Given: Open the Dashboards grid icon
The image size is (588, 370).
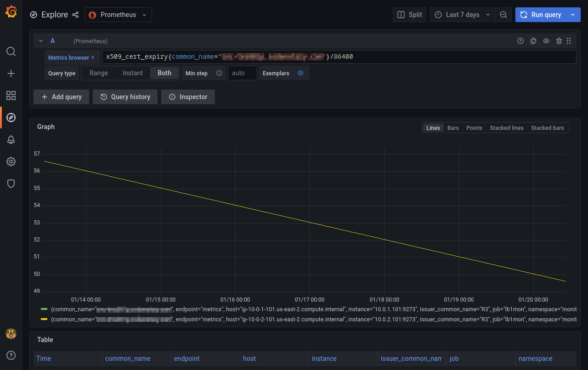Looking at the screenshot, I should pyautogui.click(x=11, y=95).
